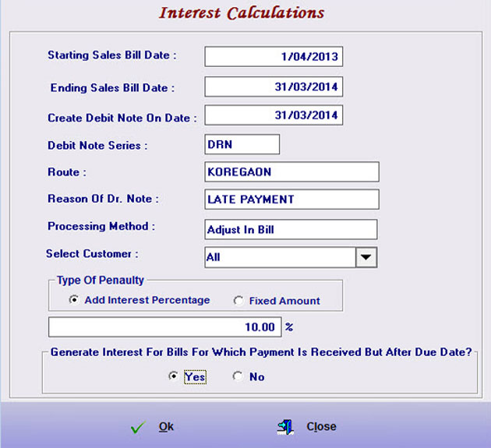Click the Type Of Penaulty group label
Image resolution: width=491 pixels, height=448 pixels.
101,280
